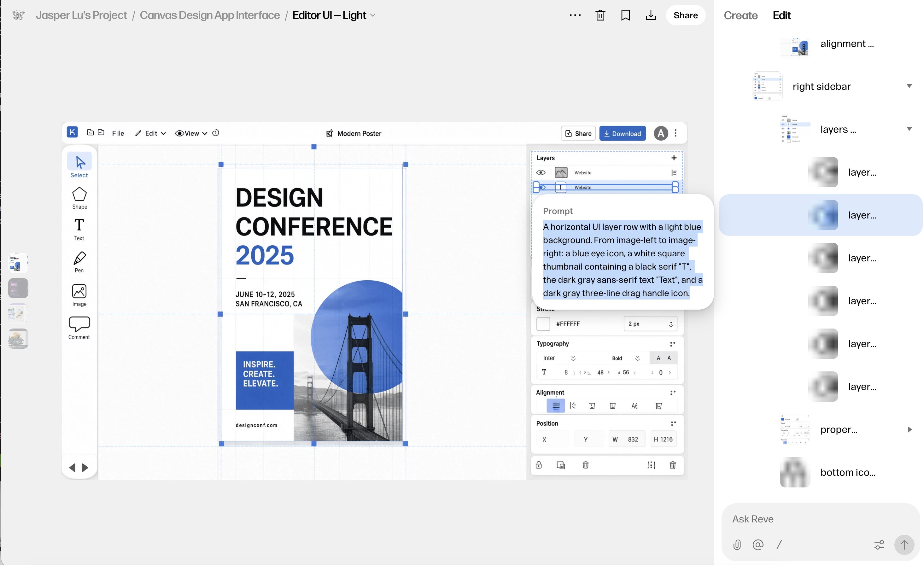924x565 pixels.
Task: Open Jasper Lu's Project breadcrumb
Action: [81, 15]
